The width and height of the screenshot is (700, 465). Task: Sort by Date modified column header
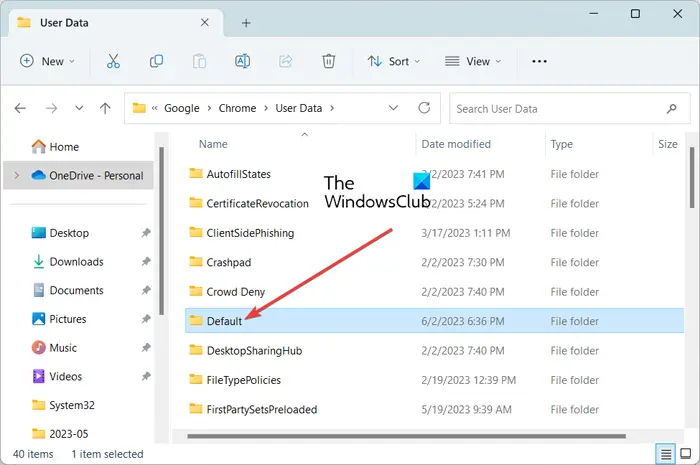(x=456, y=144)
